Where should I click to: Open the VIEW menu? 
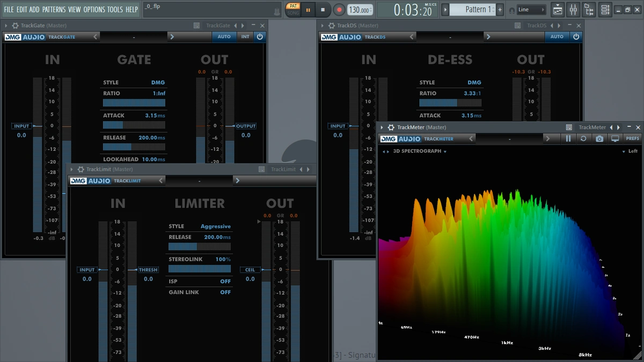[75, 10]
